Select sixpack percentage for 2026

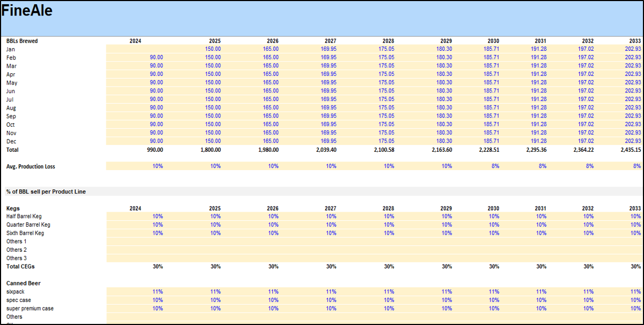273,291
